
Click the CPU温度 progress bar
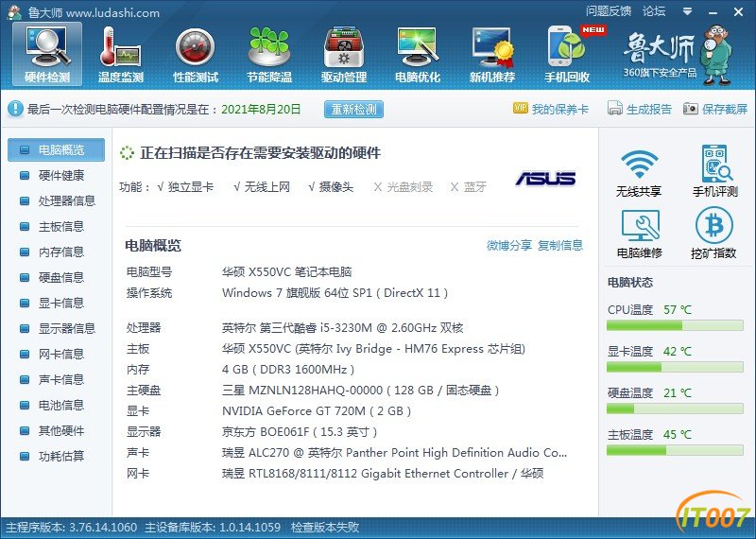point(675,326)
